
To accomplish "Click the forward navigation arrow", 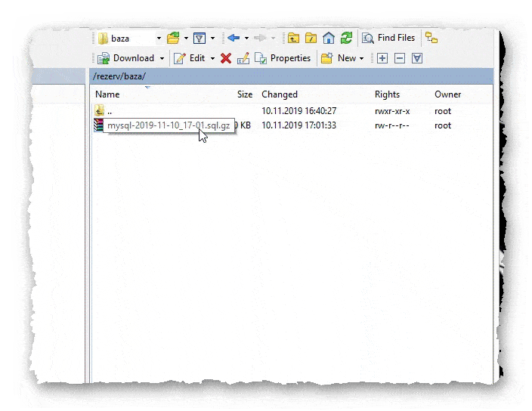I will [260, 38].
